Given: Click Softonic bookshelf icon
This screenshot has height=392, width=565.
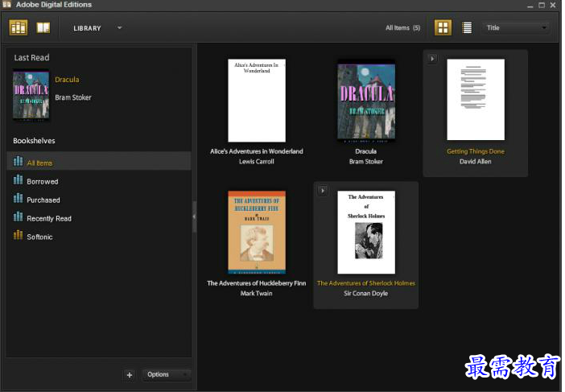Looking at the screenshot, I should point(18,234).
